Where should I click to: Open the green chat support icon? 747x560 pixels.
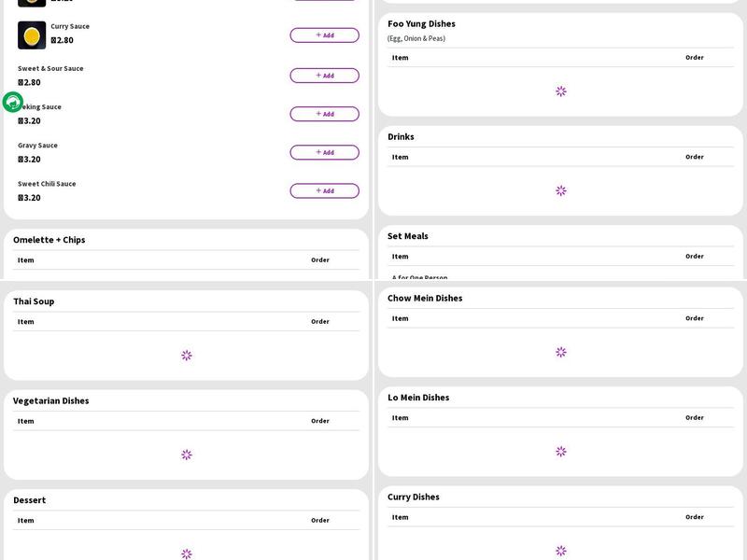[x=13, y=102]
